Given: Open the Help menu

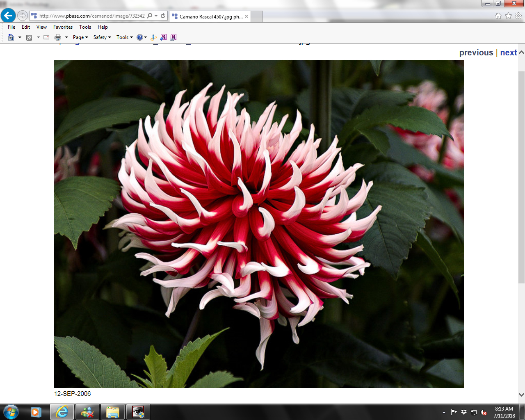Looking at the screenshot, I should pos(103,27).
